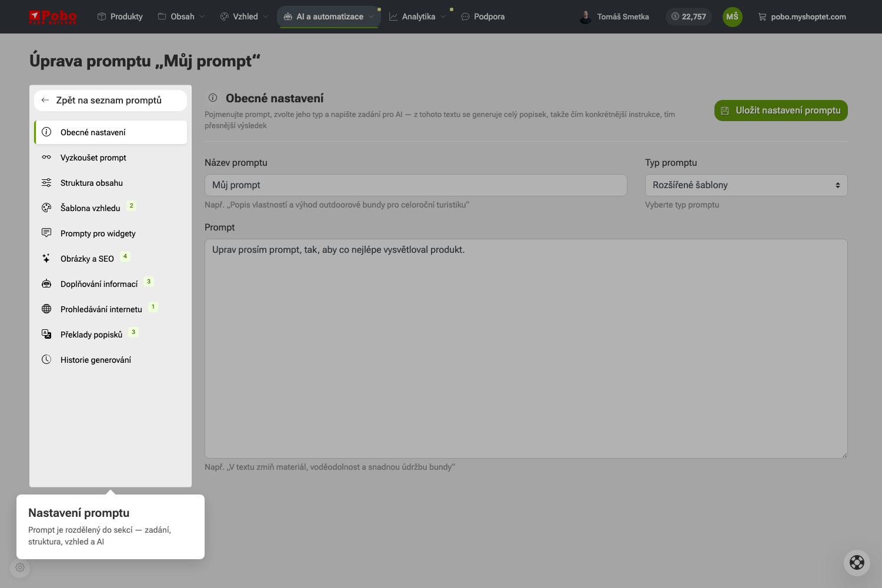Click the Vzhled palette icon
This screenshot has width=882, height=588.
pos(224,16)
